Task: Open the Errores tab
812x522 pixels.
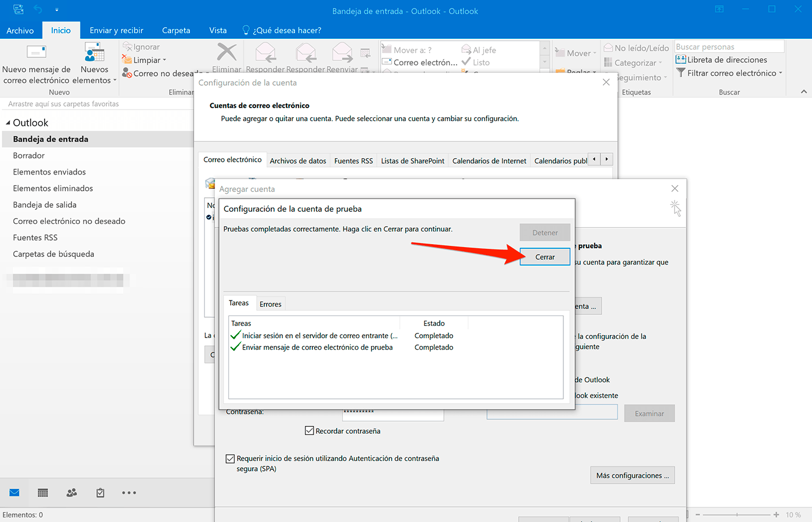Action: (270, 303)
